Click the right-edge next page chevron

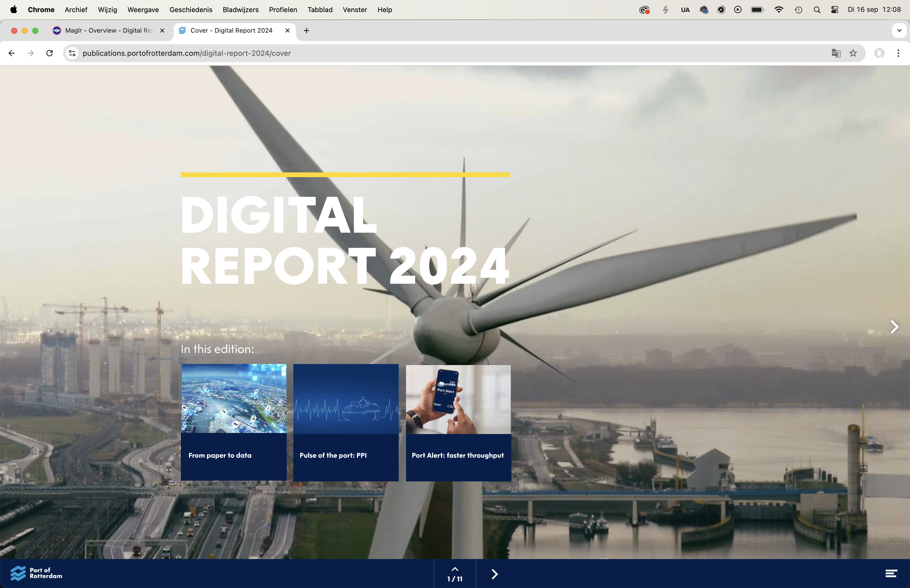tap(894, 327)
